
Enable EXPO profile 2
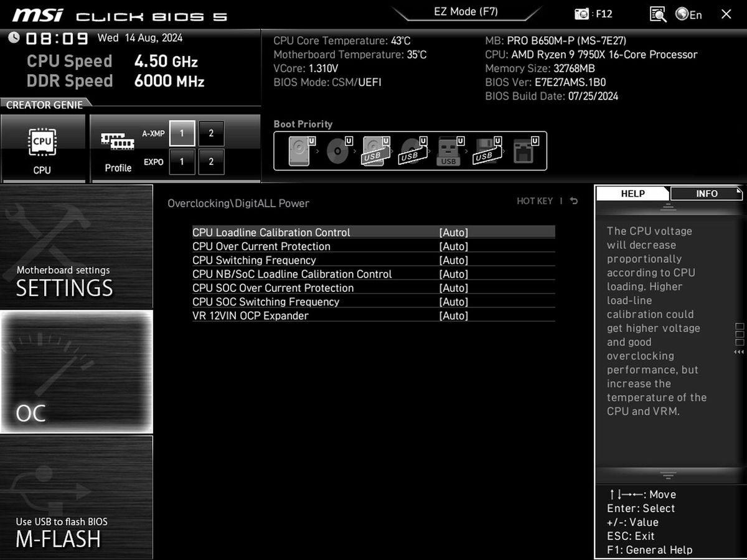click(x=211, y=162)
